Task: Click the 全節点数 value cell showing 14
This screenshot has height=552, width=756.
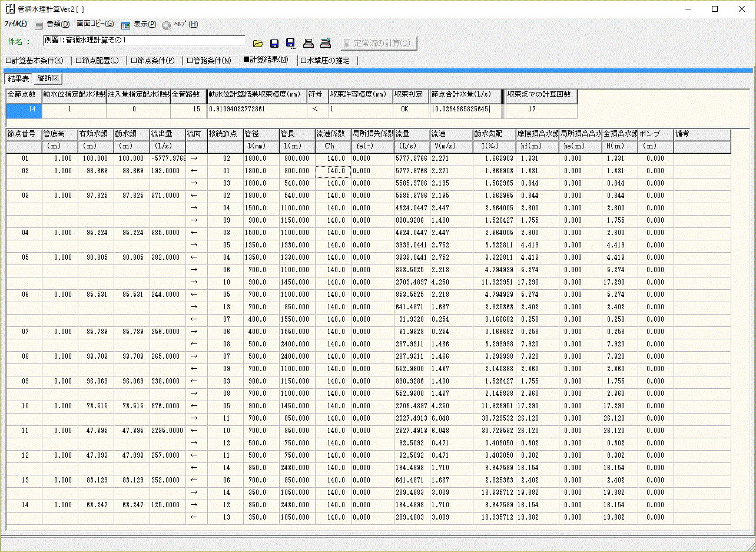Action: [24, 109]
